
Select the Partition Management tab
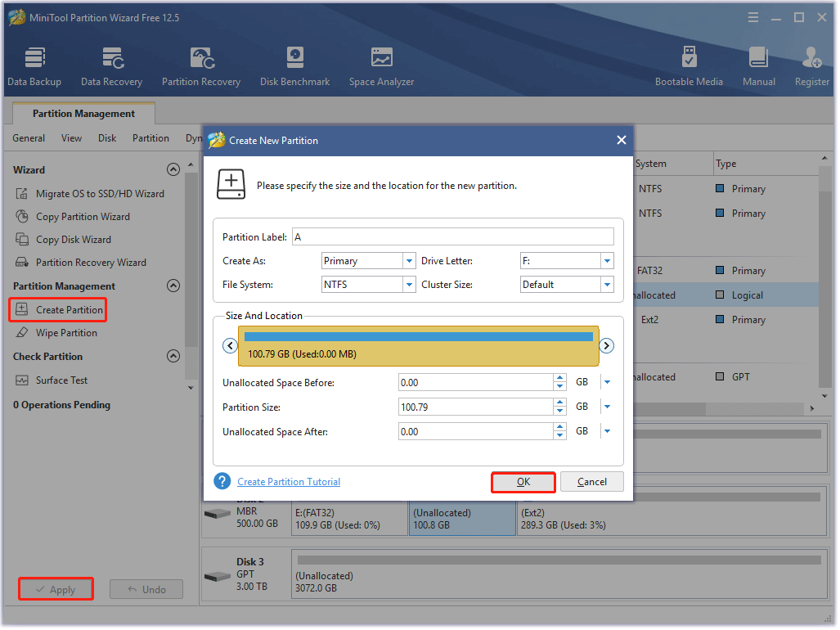(84, 114)
